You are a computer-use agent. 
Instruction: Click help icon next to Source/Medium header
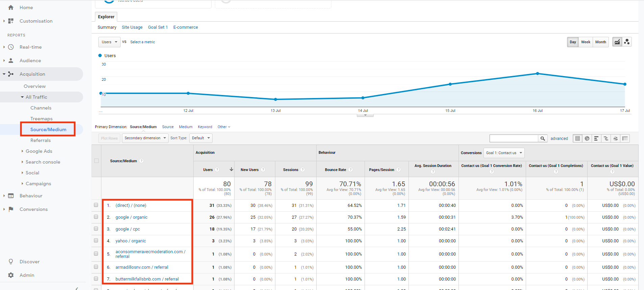(141, 161)
